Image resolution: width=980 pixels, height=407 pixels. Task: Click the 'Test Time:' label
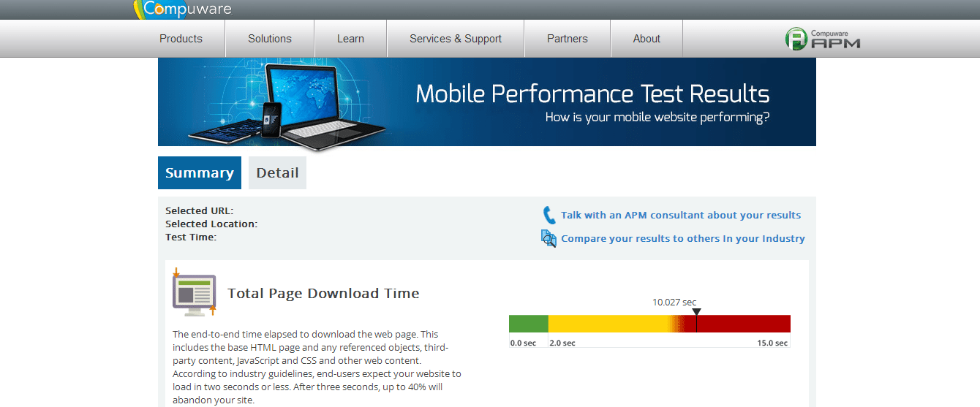[191, 237]
